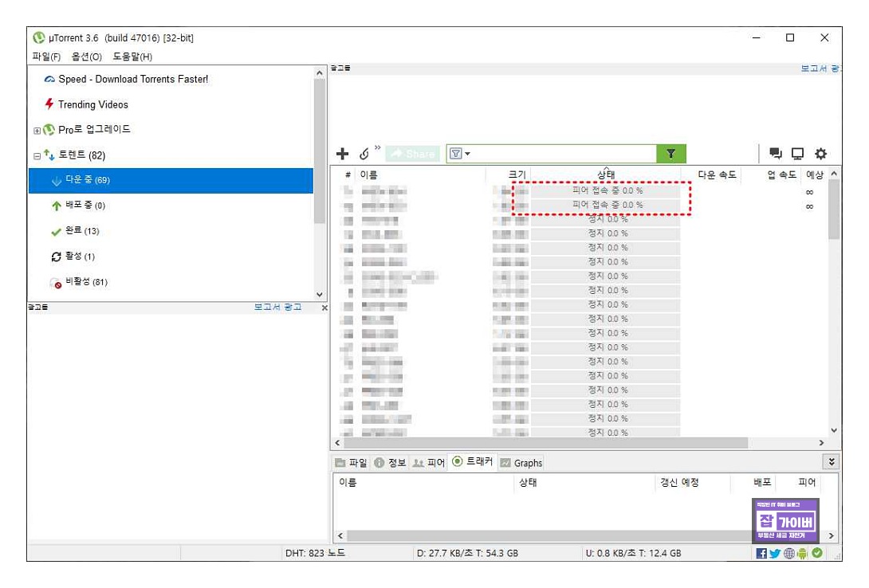
Task: Click the add torrent from URL link icon
Action: pos(364,154)
